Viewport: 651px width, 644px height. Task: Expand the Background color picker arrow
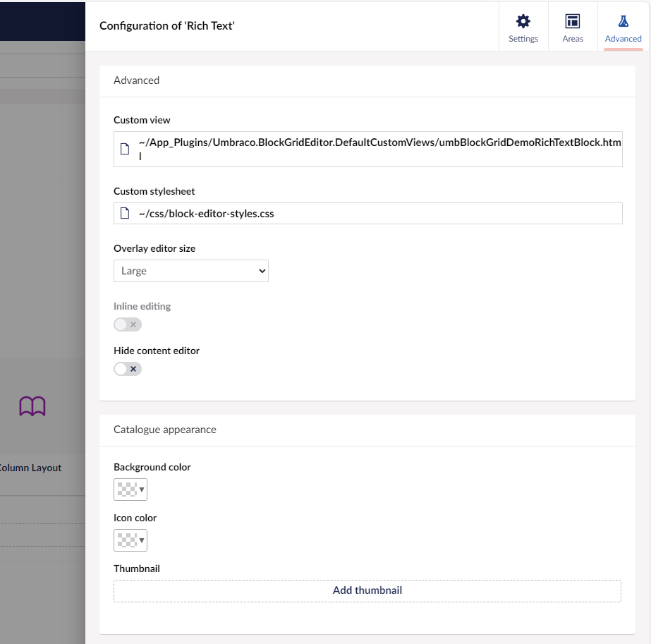pyautogui.click(x=142, y=490)
